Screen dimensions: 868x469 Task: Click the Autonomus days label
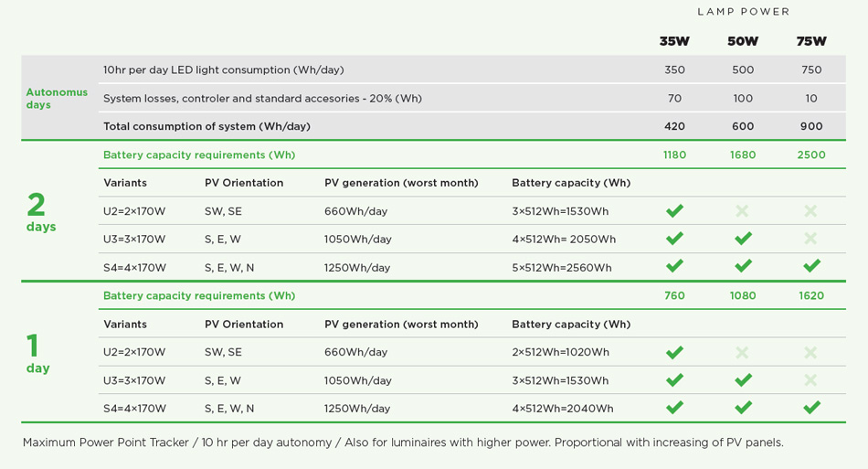[57, 98]
